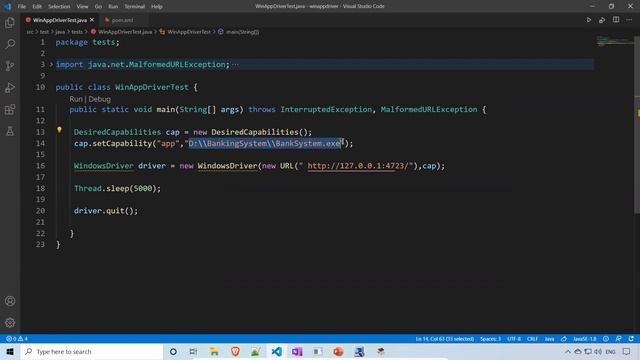This screenshot has height=360, width=640.
Task: Click 'Thread.sleep(5000);' on line 18
Action: click(x=118, y=188)
